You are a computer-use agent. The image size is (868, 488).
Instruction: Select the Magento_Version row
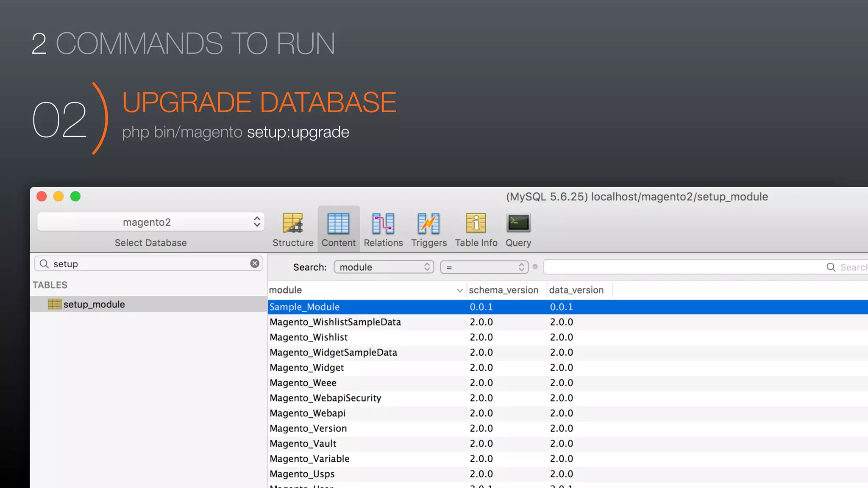(x=568, y=428)
